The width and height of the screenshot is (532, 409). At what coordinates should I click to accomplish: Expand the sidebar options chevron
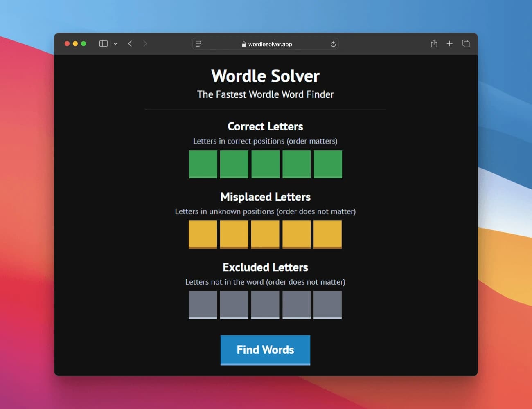pos(115,43)
